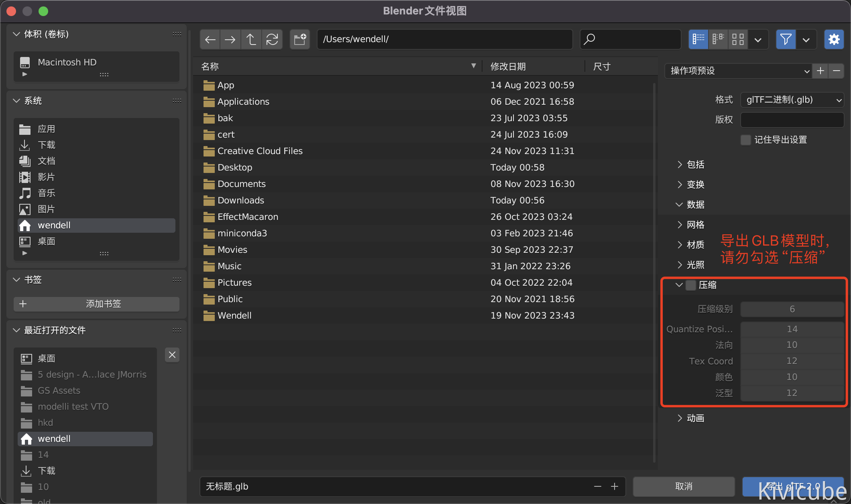This screenshot has width=851, height=504.
Task: Switch to vertical list display mode
Action: (698, 39)
